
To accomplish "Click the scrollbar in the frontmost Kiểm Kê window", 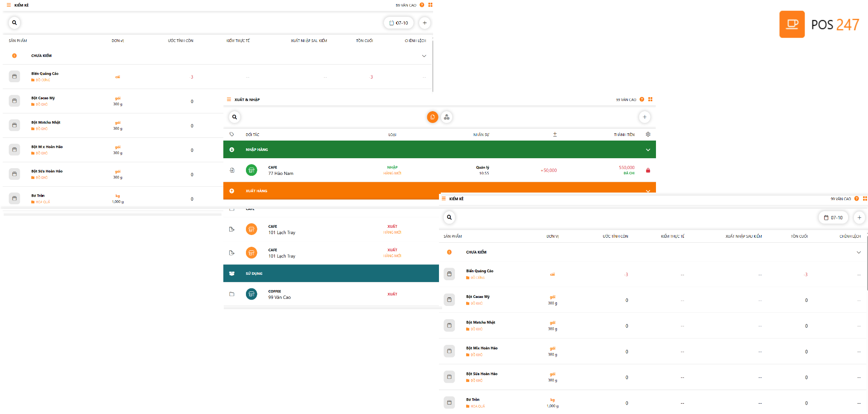I will tap(867, 264).
